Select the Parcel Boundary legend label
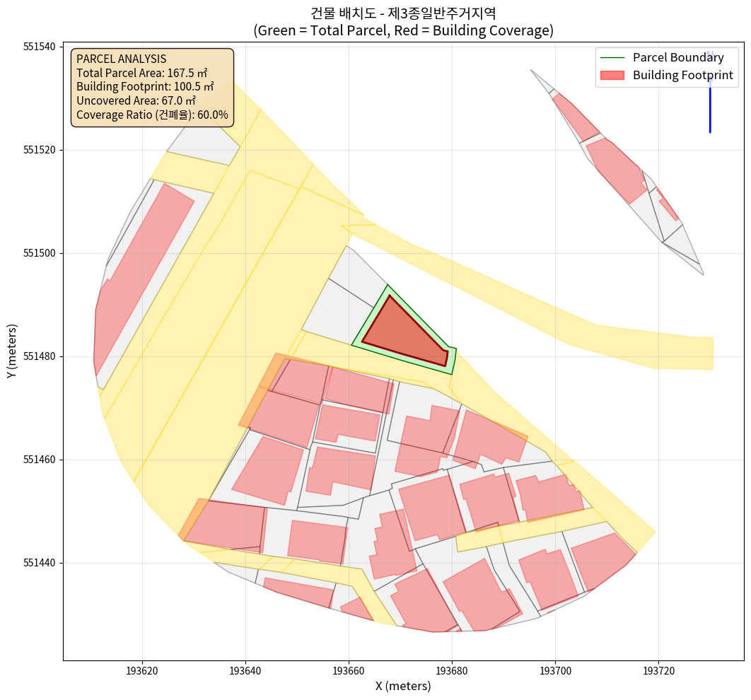Screen dimensions: 751x700 coord(677,57)
